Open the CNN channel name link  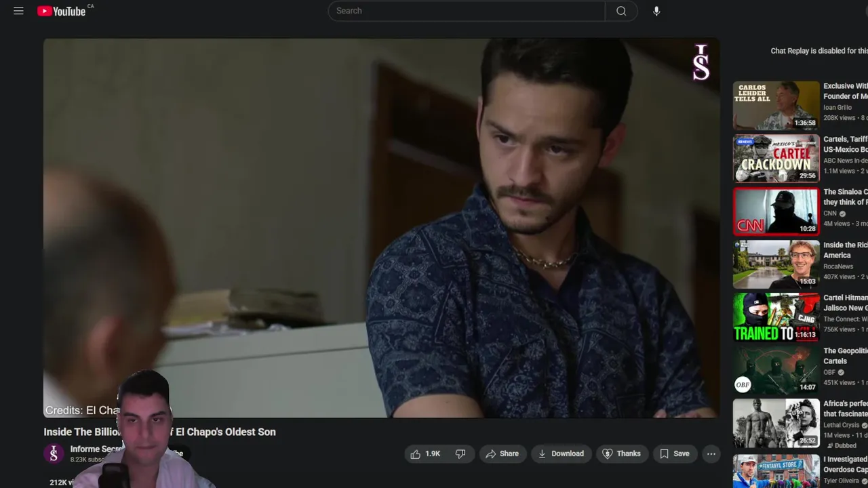click(x=830, y=213)
